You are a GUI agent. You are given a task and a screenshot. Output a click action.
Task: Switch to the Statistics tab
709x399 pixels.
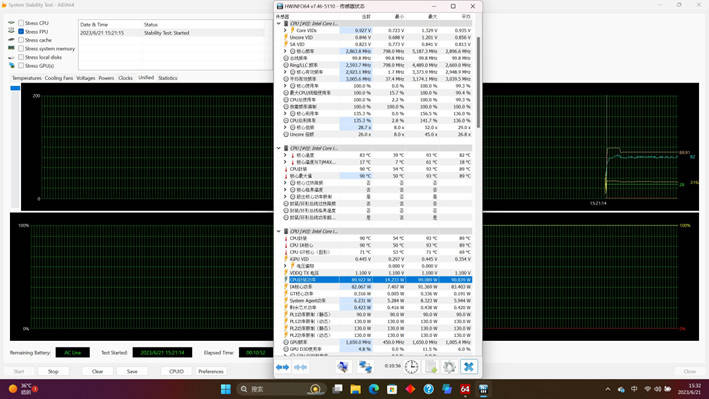click(x=168, y=78)
